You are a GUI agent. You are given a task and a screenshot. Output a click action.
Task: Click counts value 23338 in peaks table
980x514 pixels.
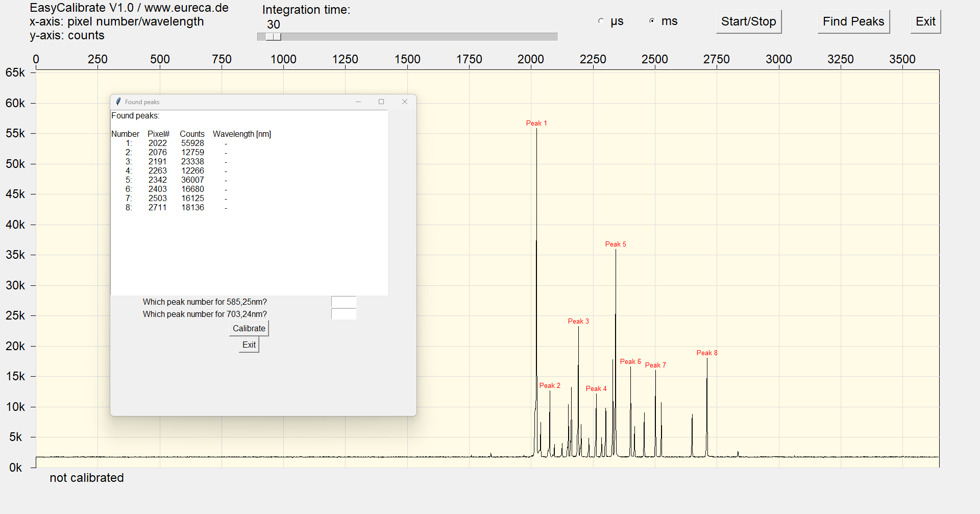click(x=192, y=162)
